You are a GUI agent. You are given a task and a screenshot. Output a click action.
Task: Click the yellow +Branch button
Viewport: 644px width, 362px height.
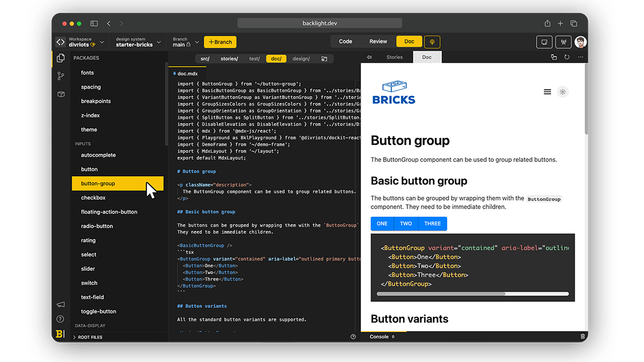[x=220, y=42]
